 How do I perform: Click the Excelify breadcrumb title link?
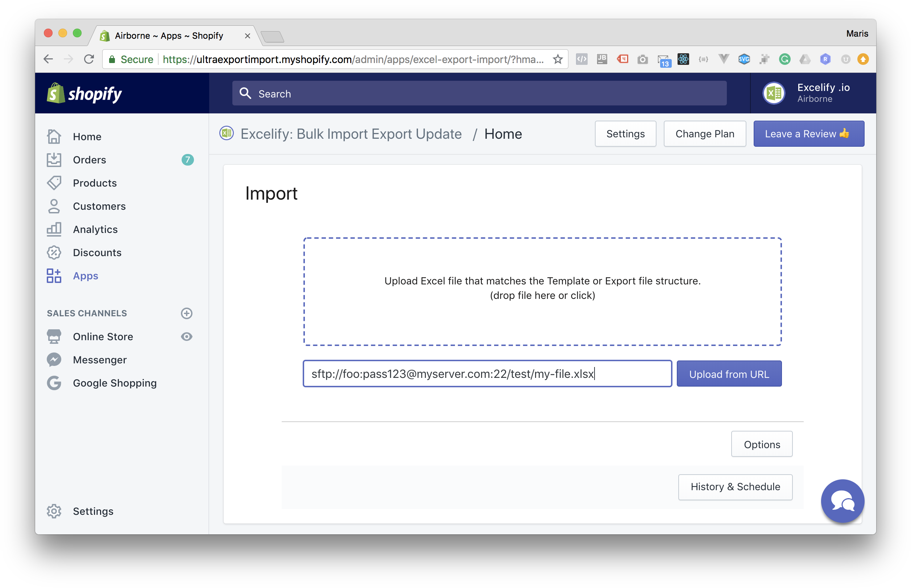(351, 134)
